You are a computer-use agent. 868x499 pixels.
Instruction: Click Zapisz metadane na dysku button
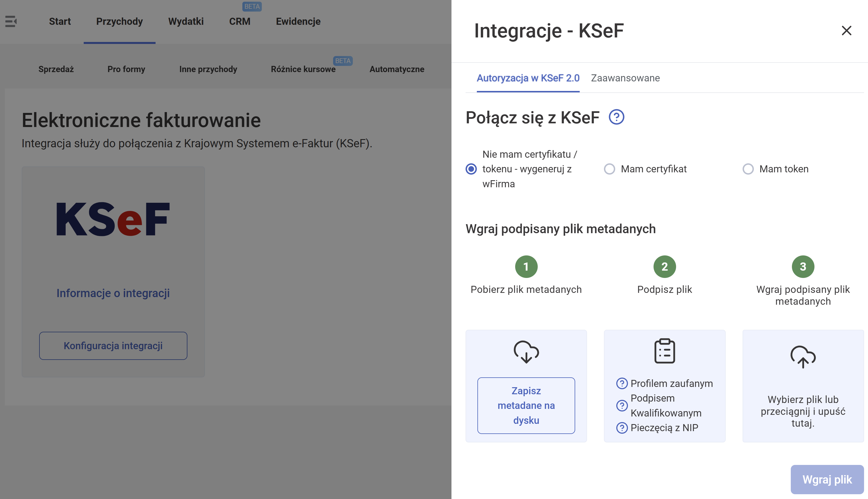[526, 406]
